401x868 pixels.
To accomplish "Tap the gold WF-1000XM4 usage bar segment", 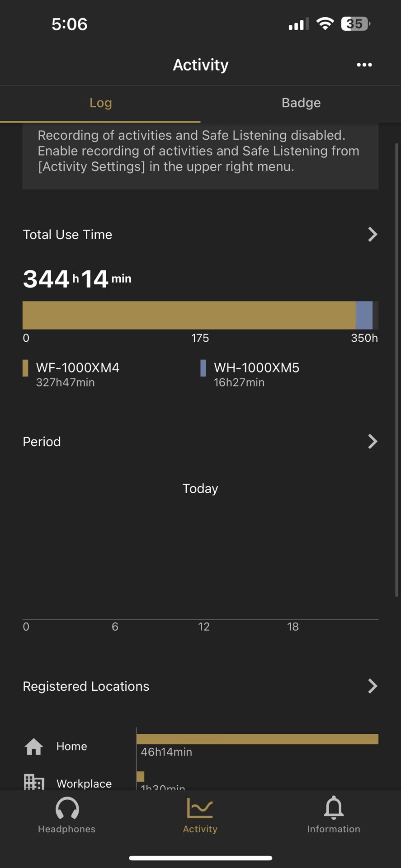I will click(x=189, y=315).
